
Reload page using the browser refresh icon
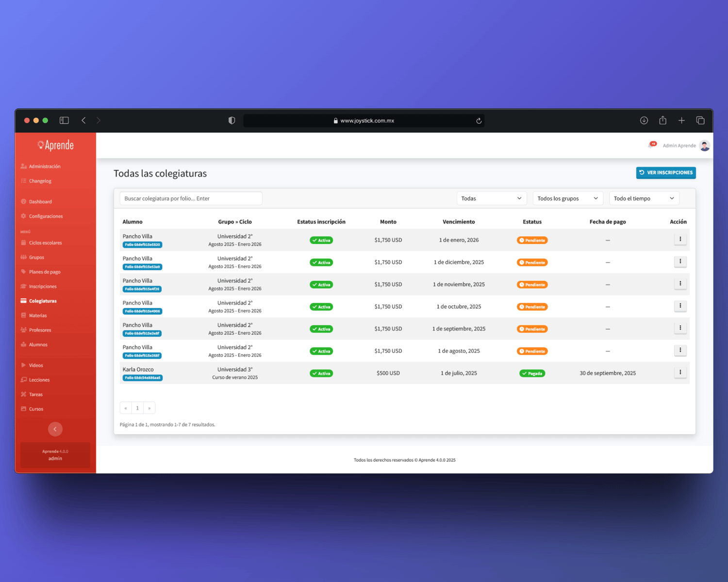pyautogui.click(x=479, y=121)
